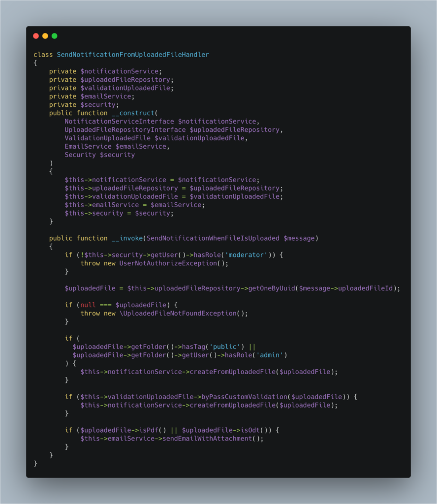Select class name 'SendNotificationFromUploadedFileHandler'
This screenshot has width=437, height=504.
tap(133, 55)
